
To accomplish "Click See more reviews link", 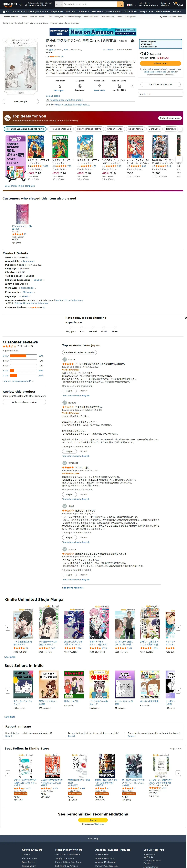I will tap(73, 588).
